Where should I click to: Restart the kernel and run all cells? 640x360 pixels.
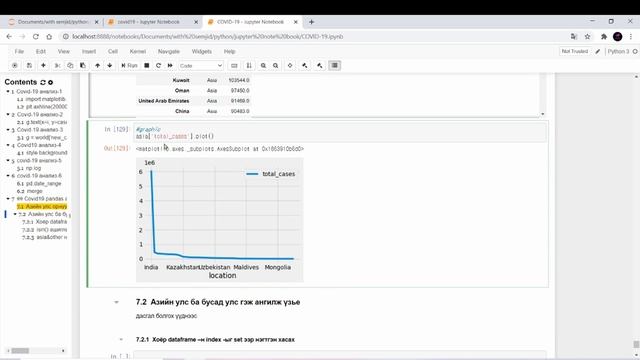pos(170,65)
